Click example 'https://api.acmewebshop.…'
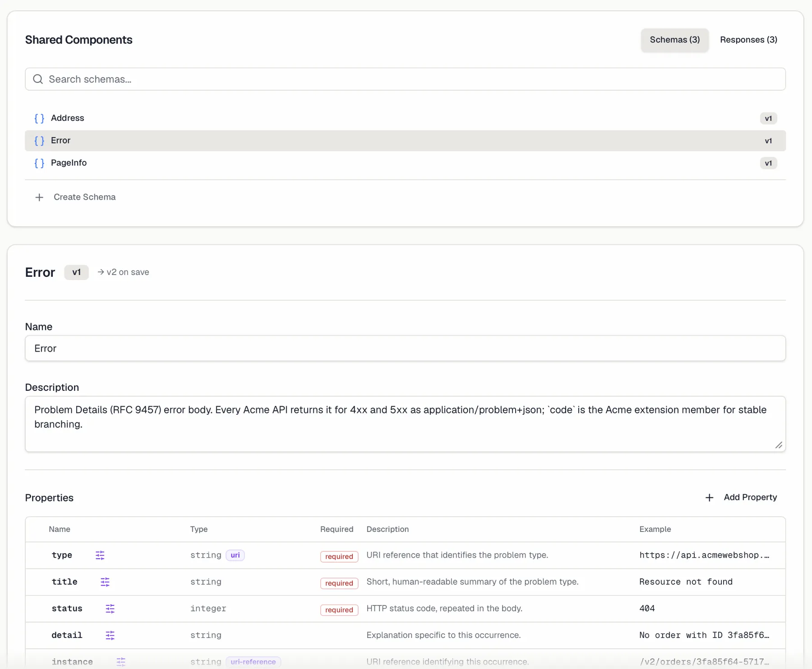 pos(704,555)
